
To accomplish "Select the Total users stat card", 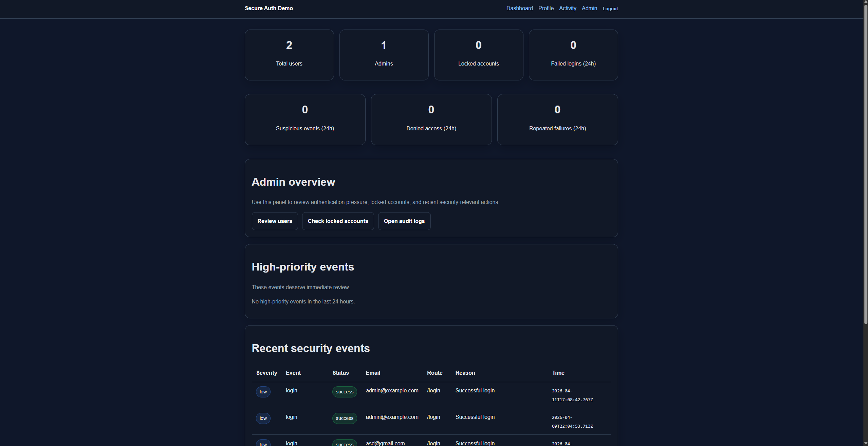I will pyautogui.click(x=289, y=55).
